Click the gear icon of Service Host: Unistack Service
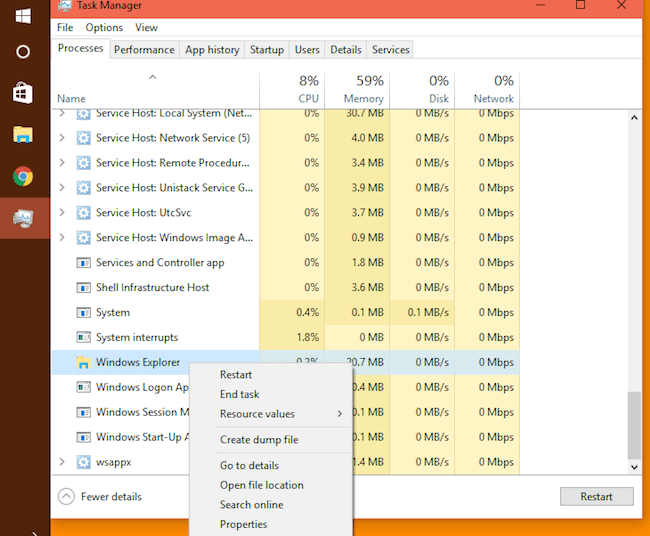The width and height of the screenshot is (650, 536). pos(84,188)
